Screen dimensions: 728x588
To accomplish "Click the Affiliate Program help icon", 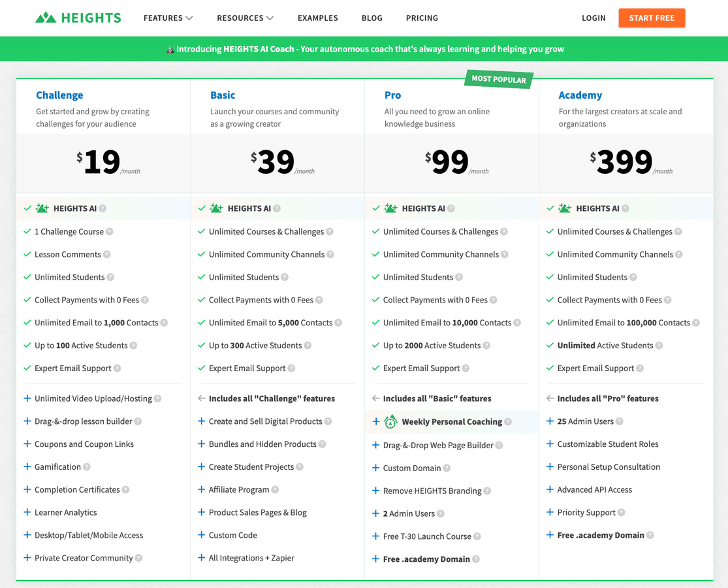I will [276, 489].
